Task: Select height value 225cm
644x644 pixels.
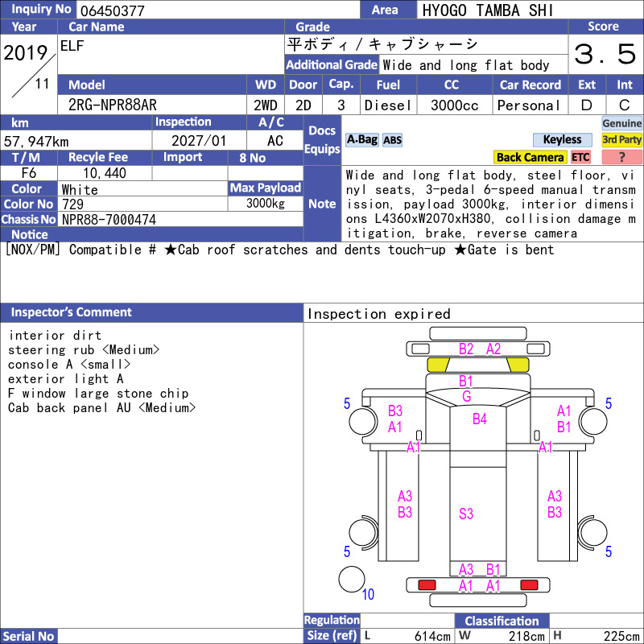Action: [621, 636]
